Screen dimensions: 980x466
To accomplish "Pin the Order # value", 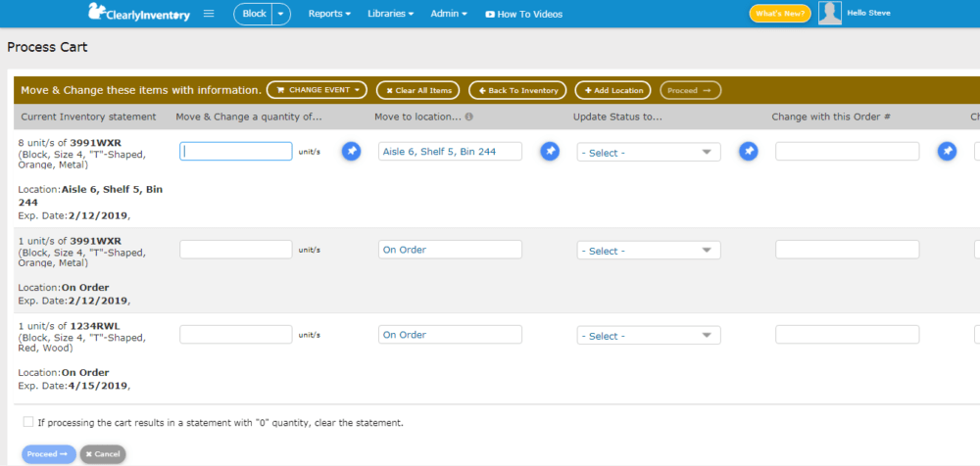I will pyautogui.click(x=948, y=151).
